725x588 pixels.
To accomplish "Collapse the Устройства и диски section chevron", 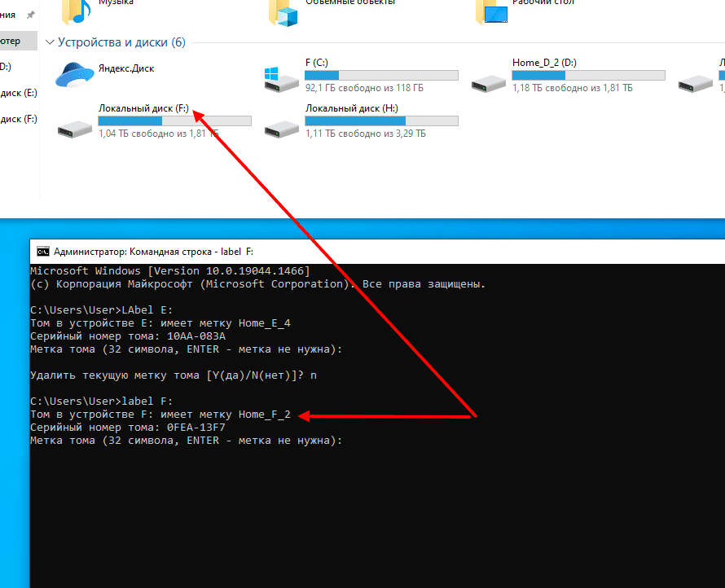I will point(51,42).
